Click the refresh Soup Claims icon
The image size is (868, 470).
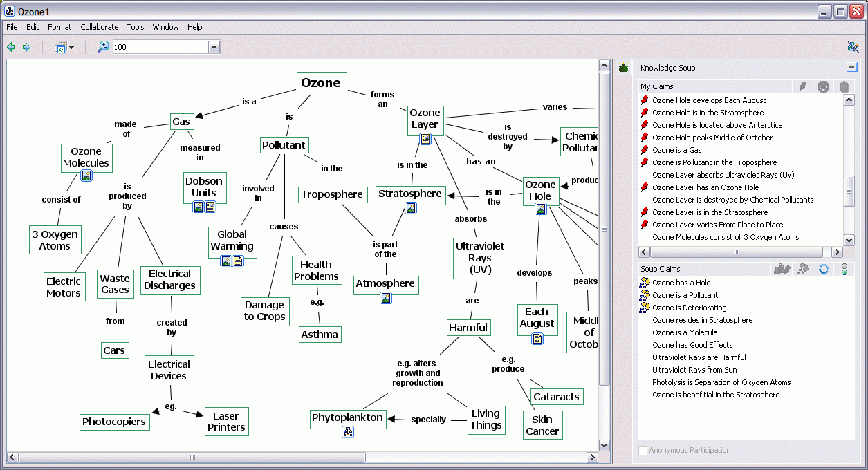click(x=823, y=269)
